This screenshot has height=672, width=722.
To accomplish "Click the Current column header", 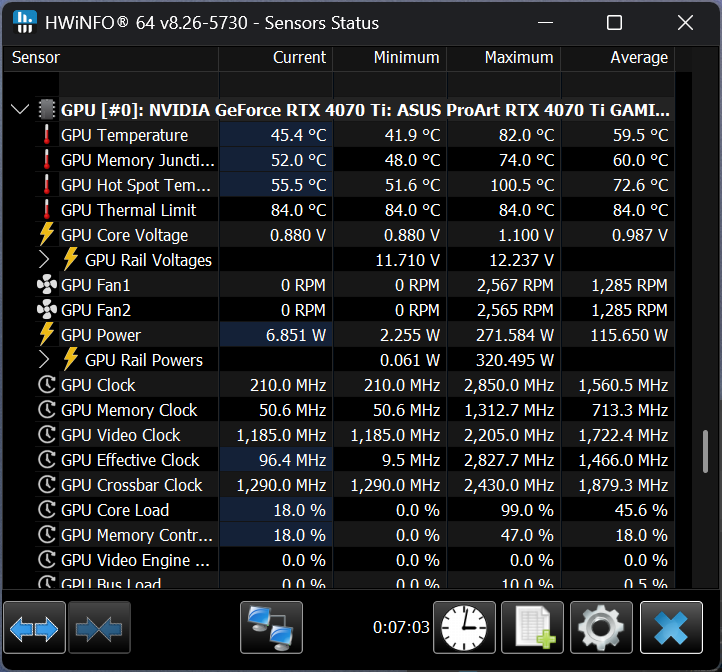I will 275,58.
